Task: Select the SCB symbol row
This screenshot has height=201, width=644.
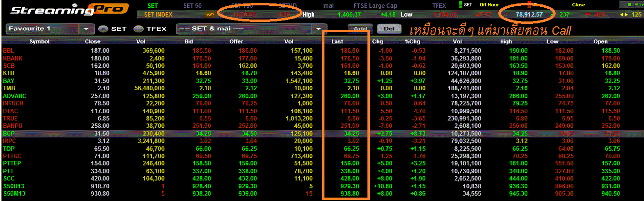Action: click(x=322, y=65)
